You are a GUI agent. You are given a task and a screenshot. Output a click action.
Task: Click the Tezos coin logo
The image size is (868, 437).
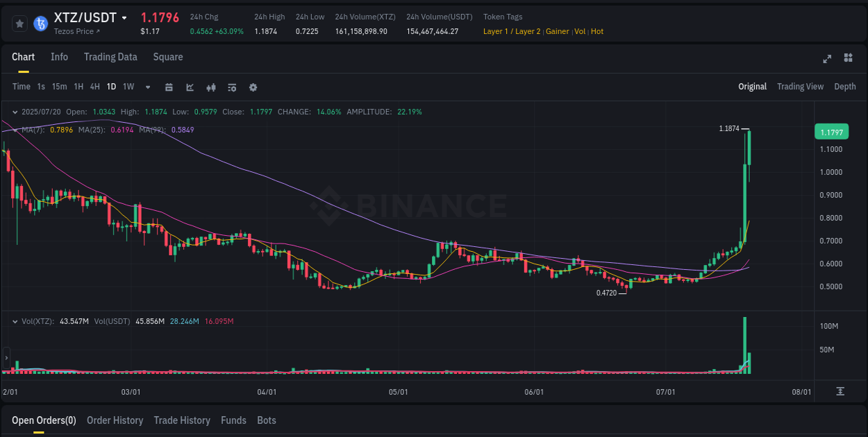pos(40,23)
